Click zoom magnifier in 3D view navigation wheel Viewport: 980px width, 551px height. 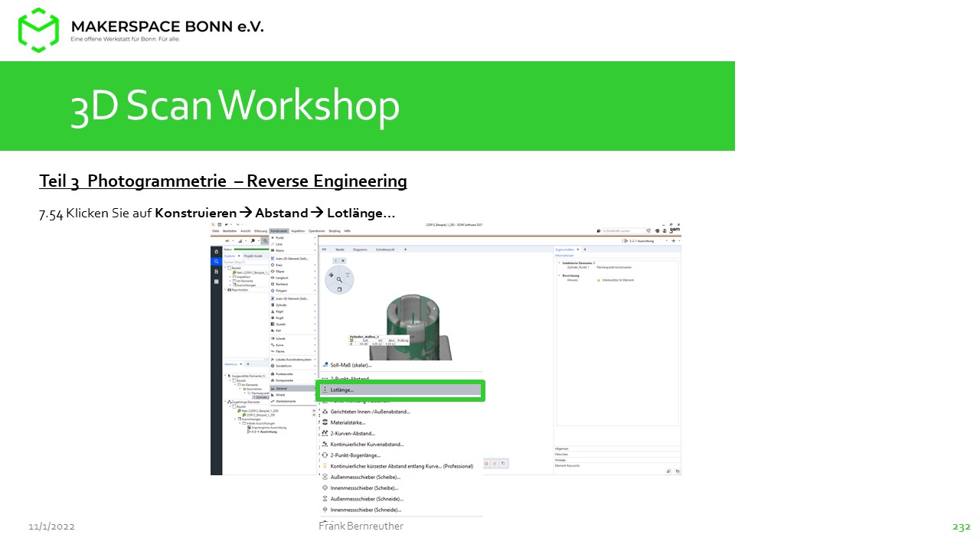click(x=339, y=280)
